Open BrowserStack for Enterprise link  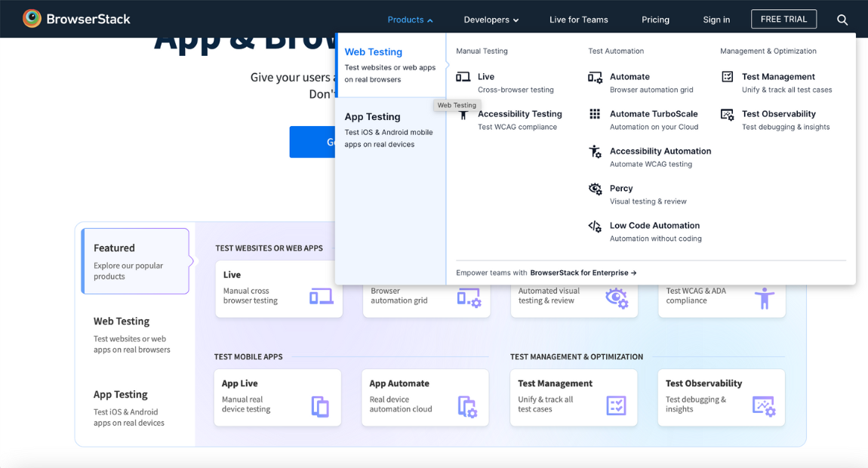click(x=583, y=272)
